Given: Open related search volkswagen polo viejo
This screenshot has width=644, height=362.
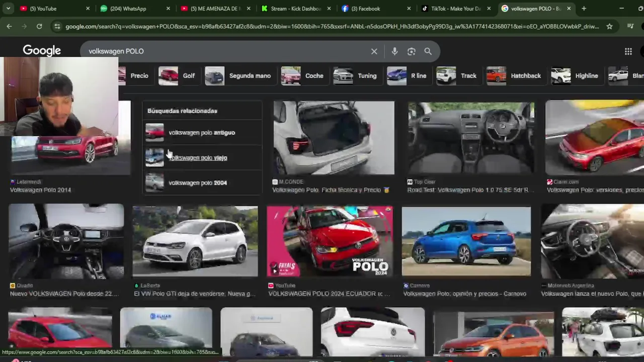Looking at the screenshot, I should pyautogui.click(x=202, y=157).
